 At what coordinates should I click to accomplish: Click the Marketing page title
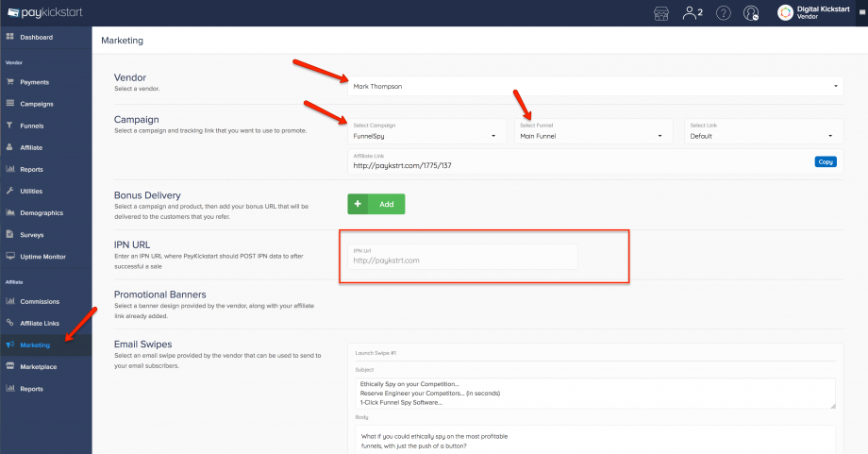coord(123,41)
